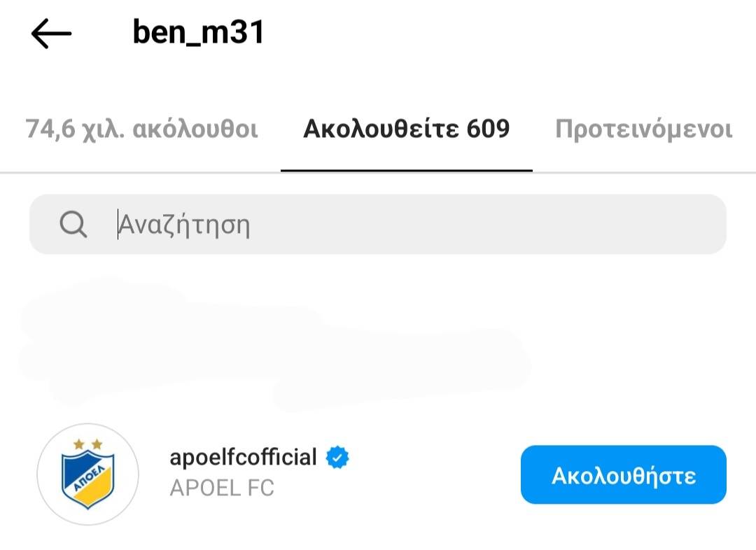Show suggested accounts tab
The width and height of the screenshot is (756, 550).
click(x=643, y=129)
